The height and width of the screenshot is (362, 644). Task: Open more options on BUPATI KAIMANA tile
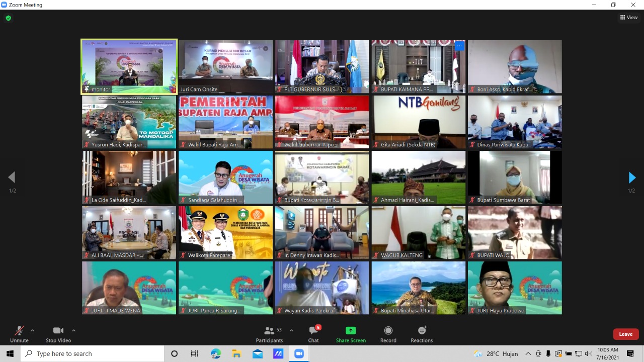click(x=459, y=46)
